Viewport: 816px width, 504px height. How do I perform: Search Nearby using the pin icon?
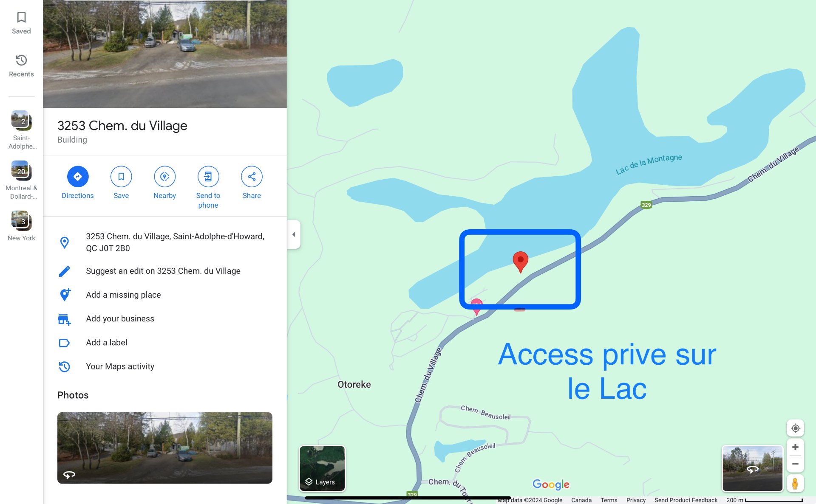point(164,177)
